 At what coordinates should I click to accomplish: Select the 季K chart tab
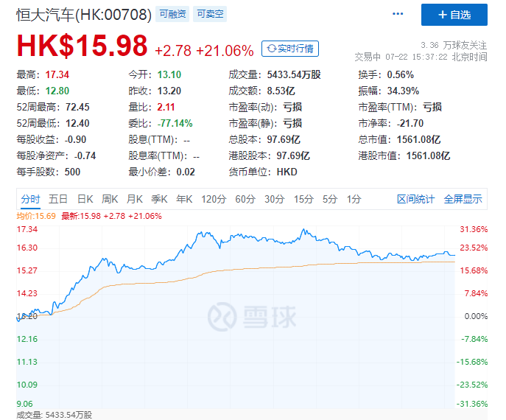point(159,199)
